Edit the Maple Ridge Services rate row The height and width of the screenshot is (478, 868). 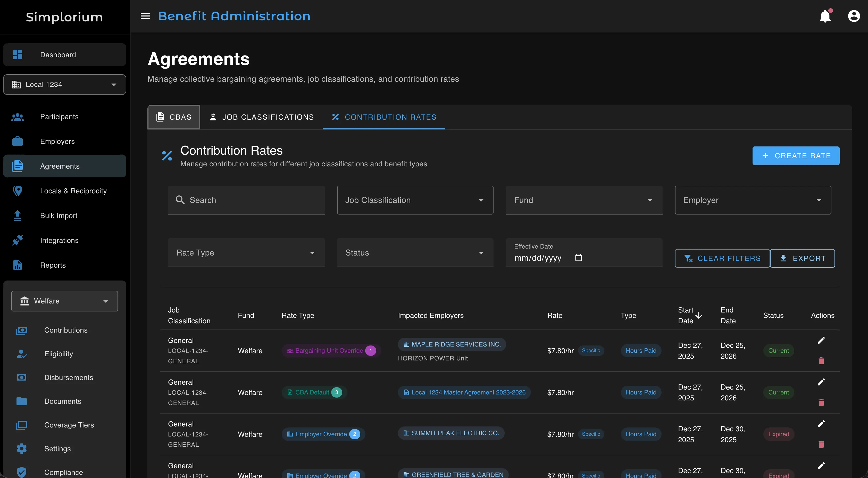point(821,340)
